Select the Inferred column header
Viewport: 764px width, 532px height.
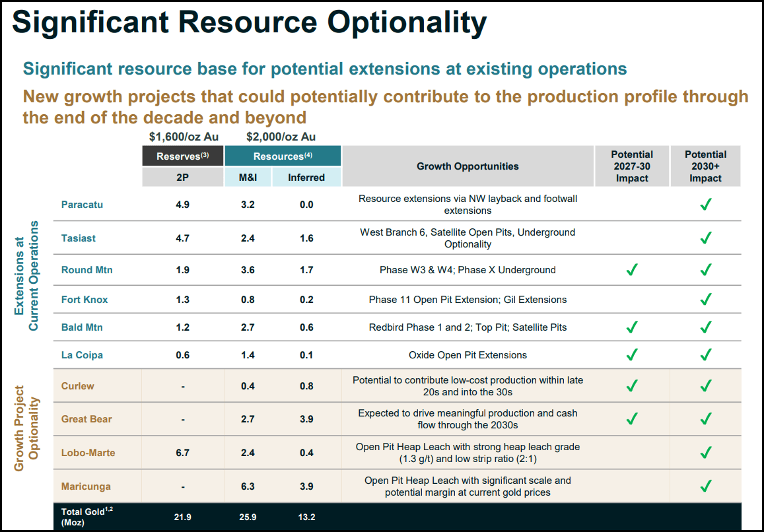306,177
